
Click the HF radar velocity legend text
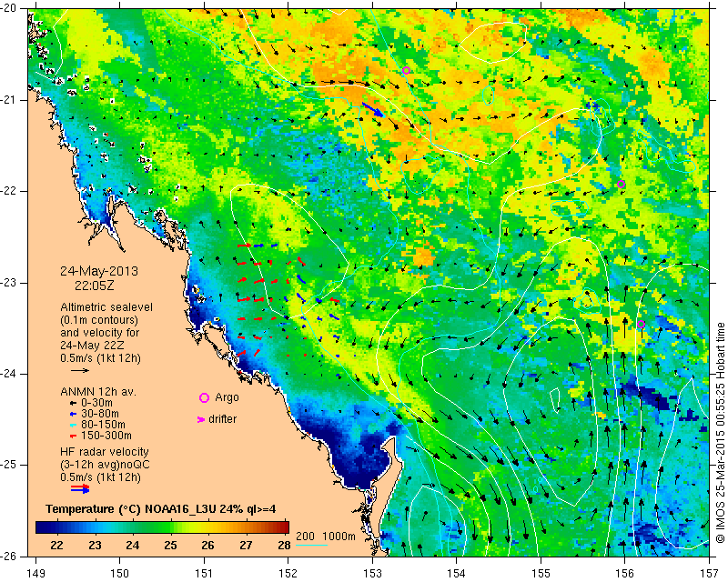105,452
